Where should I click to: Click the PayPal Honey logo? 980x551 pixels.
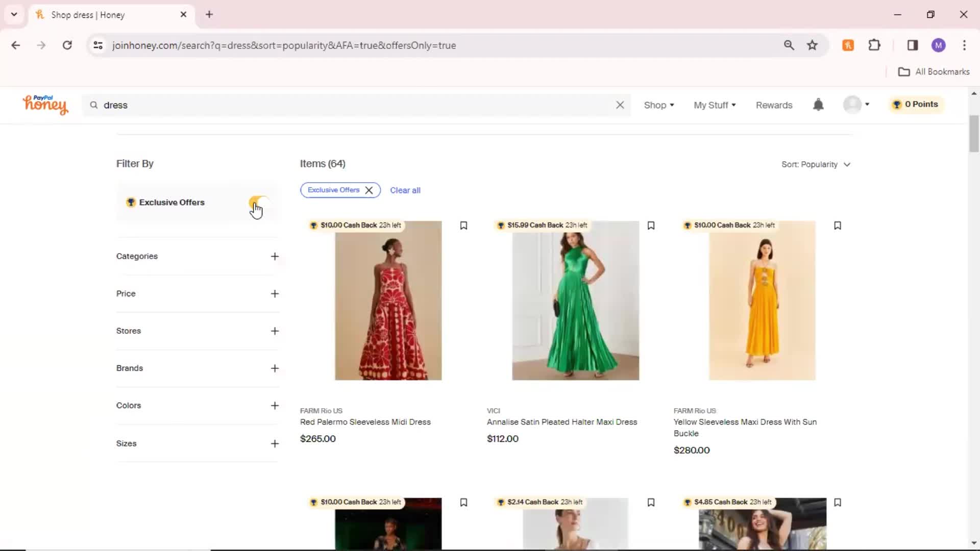click(x=45, y=105)
